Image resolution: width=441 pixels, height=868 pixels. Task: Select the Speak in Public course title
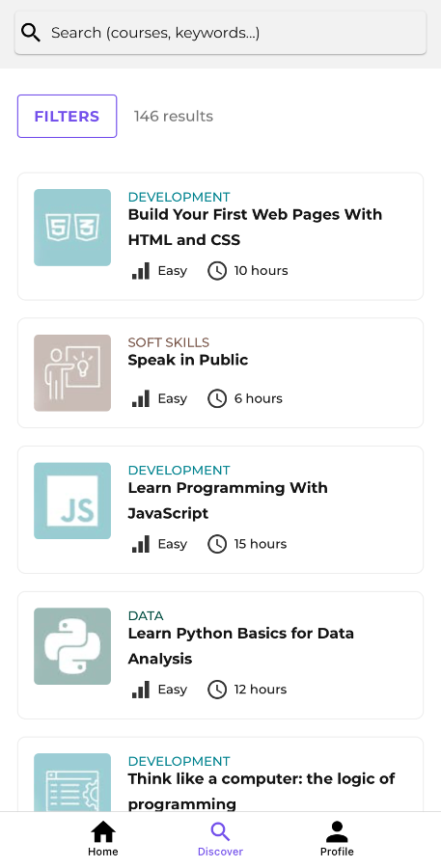[x=188, y=360]
